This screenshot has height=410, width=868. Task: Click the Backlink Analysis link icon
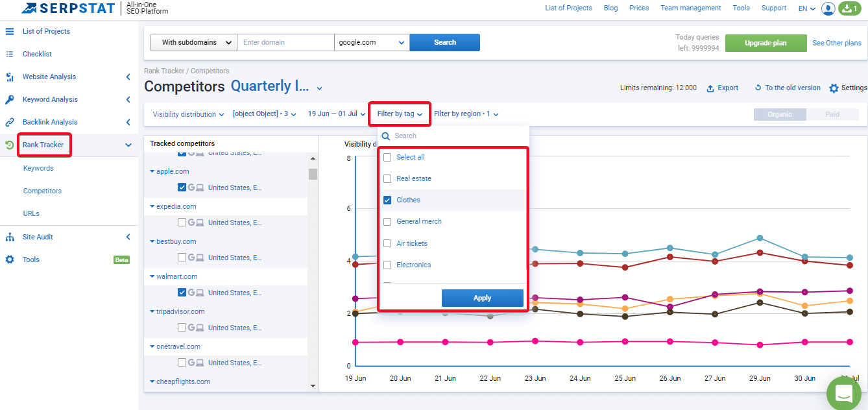10,122
